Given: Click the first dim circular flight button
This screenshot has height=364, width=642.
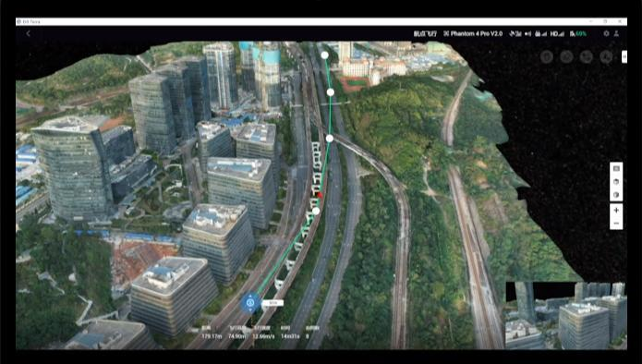Looking at the screenshot, I should [547, 56].
